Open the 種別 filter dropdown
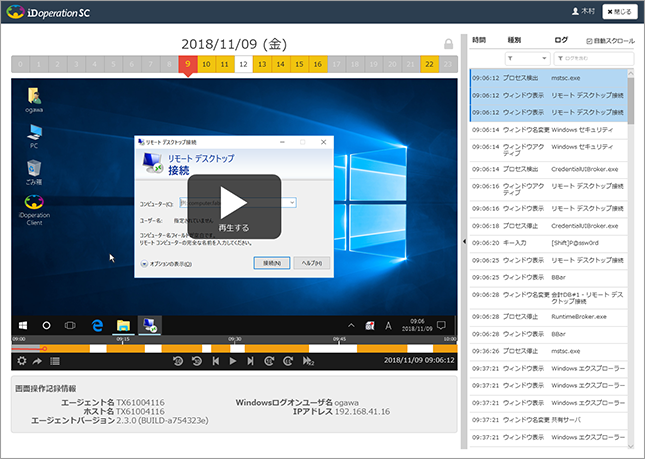This screenshot has height=459, width=645. coord(527,58)
